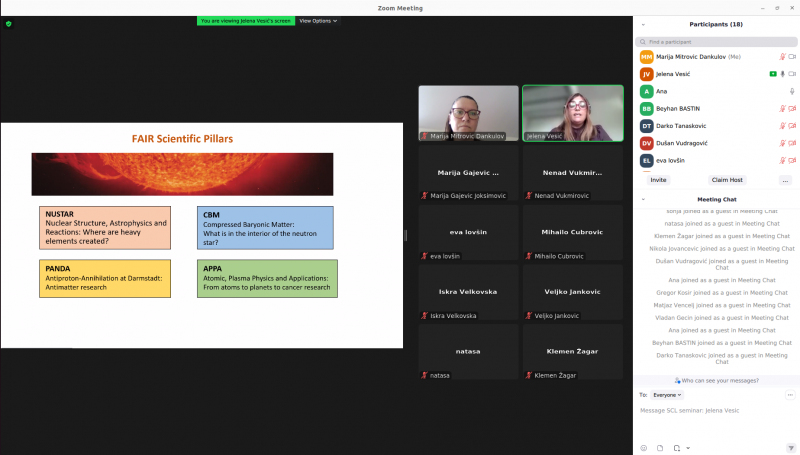800x455 pixels.
Task: Click the Claim Host button
Action: (727, 180)
